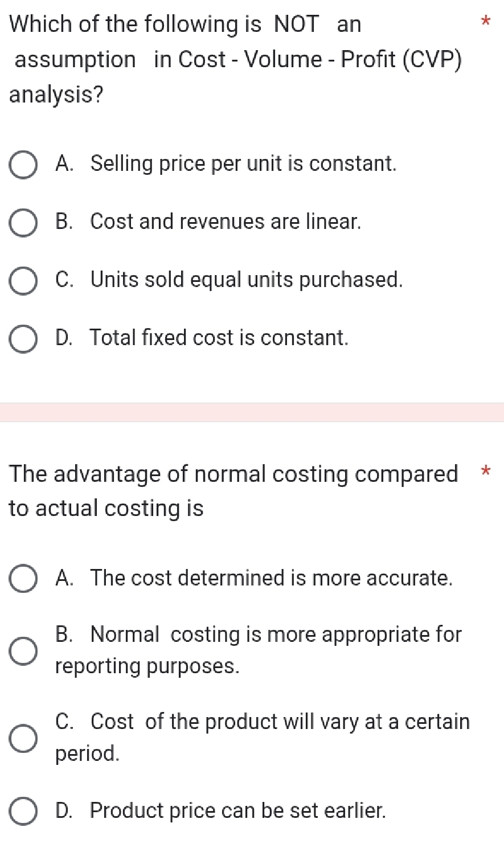The width and height of the screenshot is (504, 864).
Task: Click the answer text 'D. Product price can be set earlier.'
Action: pos(221,810)
